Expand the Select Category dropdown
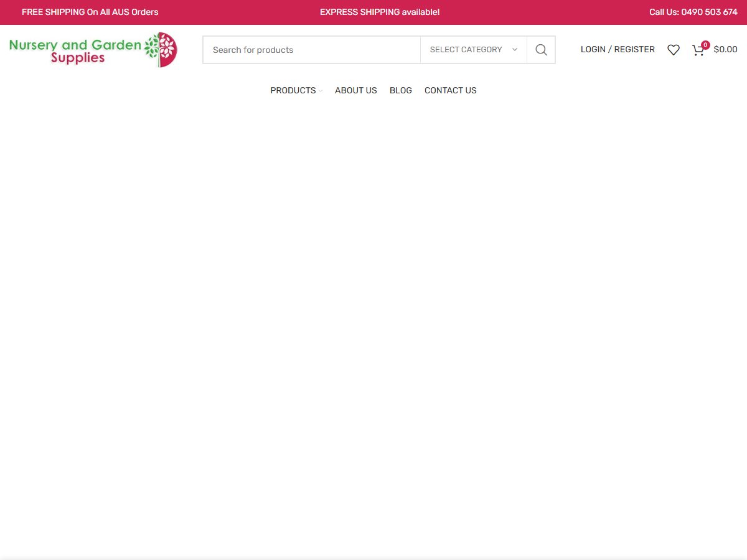Image resolution: width=747 pixels, height=560 pixels. point(474,50)
